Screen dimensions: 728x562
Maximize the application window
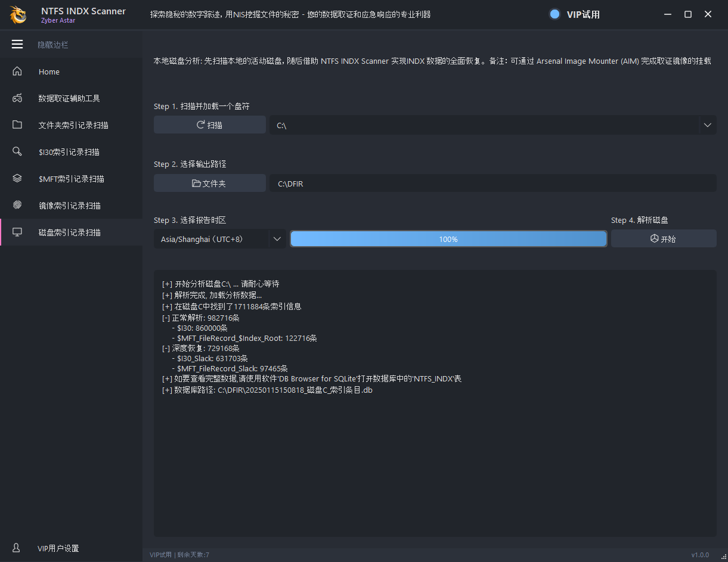688,14
